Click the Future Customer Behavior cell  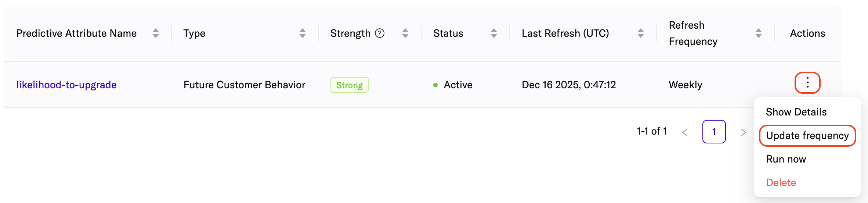click(x=244, y=85)
